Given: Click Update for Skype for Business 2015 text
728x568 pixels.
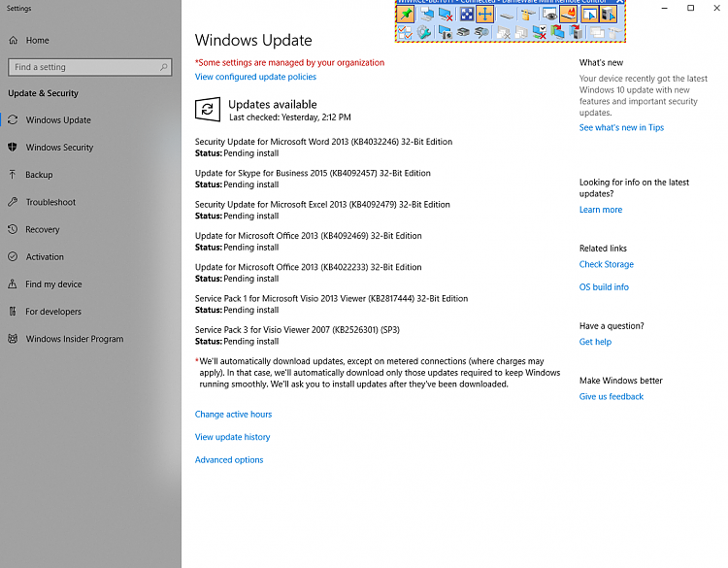Looking at the screenshot, I should click(x=313, y=173).
